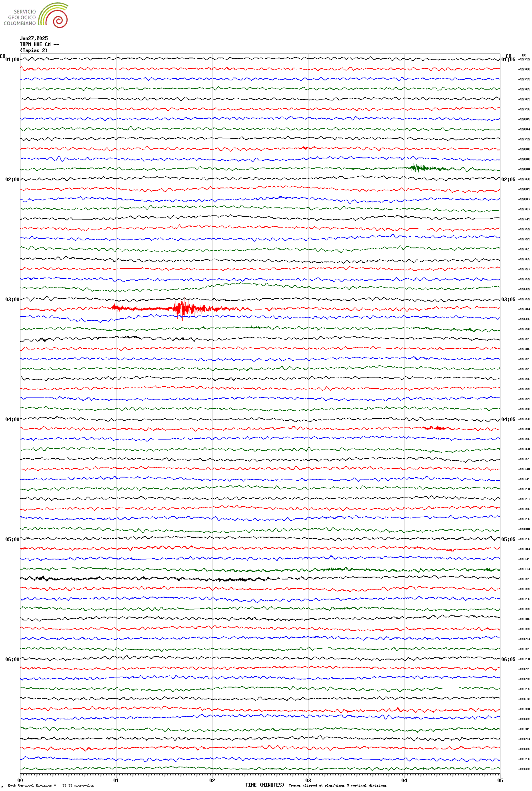Viewport: 532px width, 791px height.
Task: Click the small red event after 04:05 label row
Action: coord(435,428)
